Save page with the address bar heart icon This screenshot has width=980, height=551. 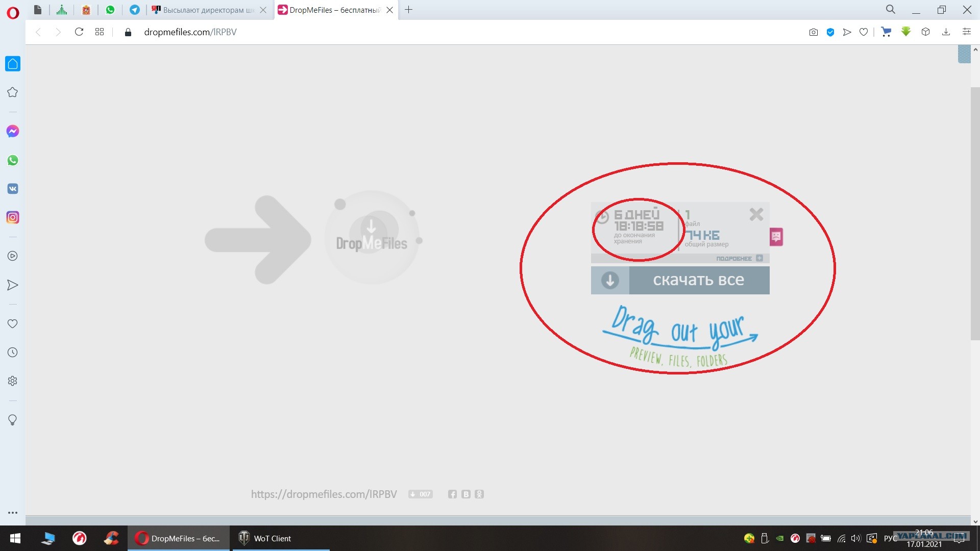pos(864,32)
